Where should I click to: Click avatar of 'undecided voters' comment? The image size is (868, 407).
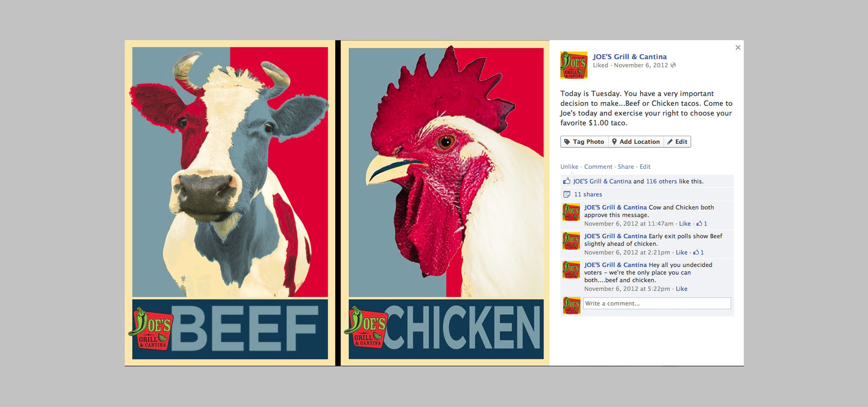[571, 270]
